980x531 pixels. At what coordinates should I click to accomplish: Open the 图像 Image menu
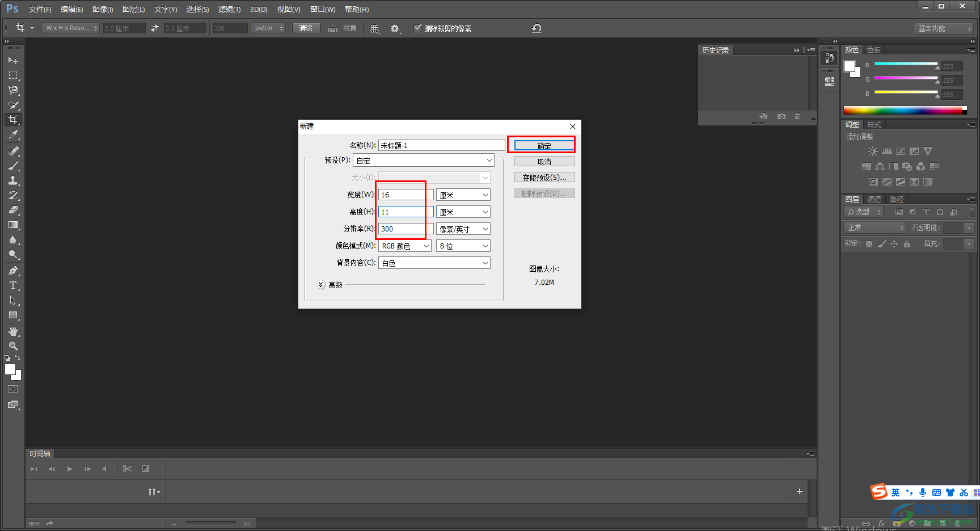103,9
